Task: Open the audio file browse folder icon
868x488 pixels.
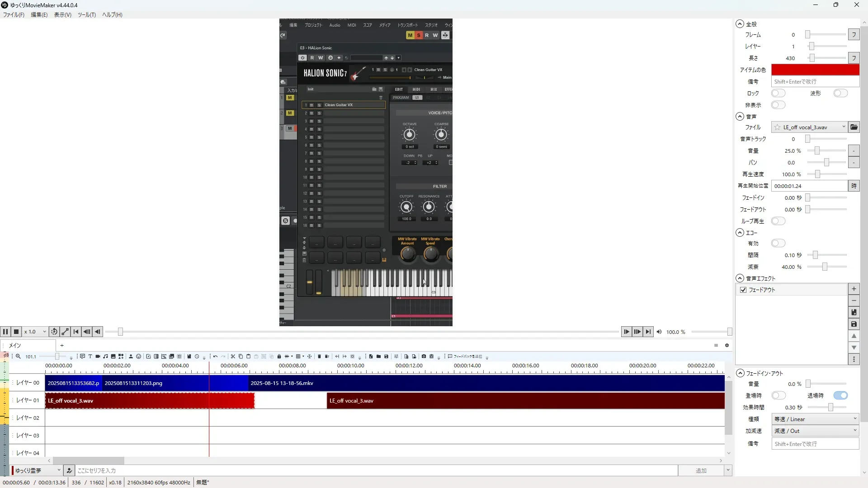Action: point(854,127)
